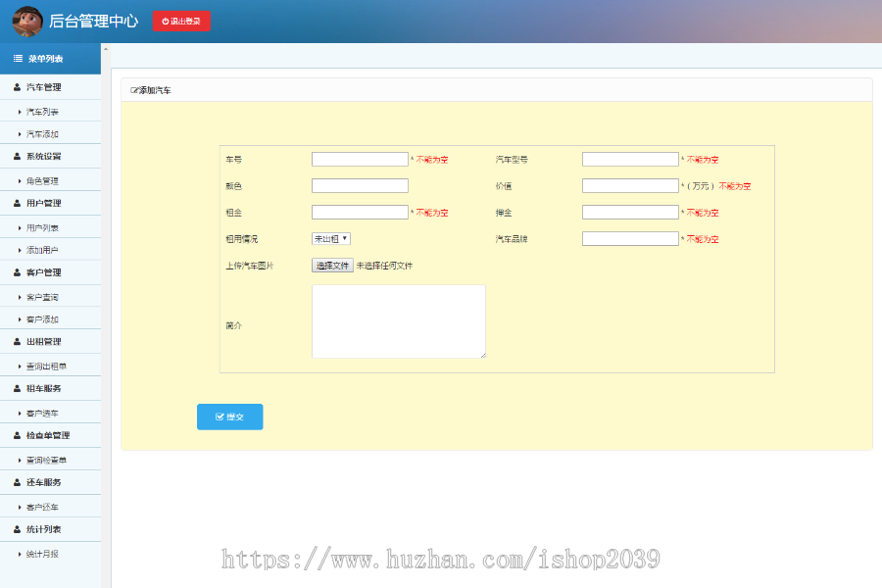The height and width of the screenshot is (588, 882).
Task: Click arrow icon beside 角色管理
Action: click(x=20, y=181)
